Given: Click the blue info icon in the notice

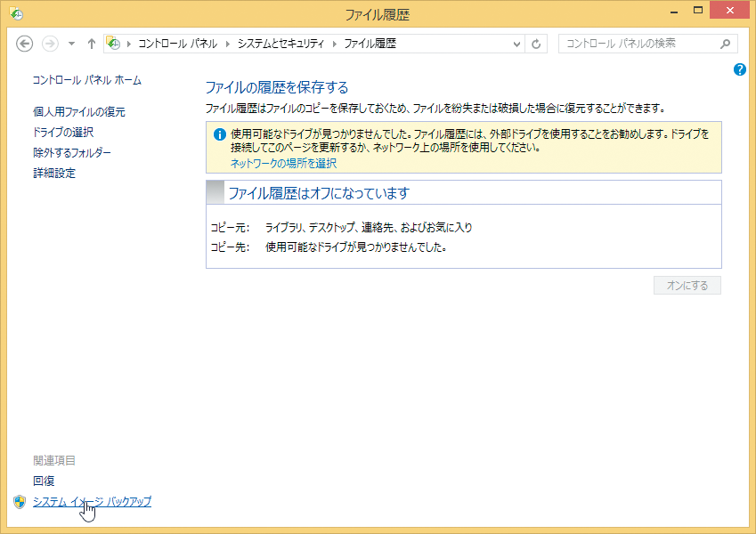Looking at the screenshot, I should click(x=219, y=135).
